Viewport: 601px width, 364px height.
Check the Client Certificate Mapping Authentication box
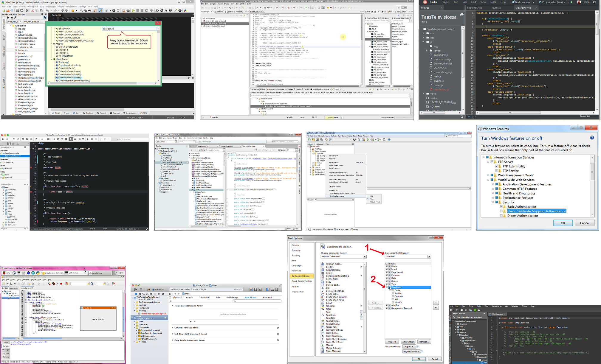coord(501,211)
